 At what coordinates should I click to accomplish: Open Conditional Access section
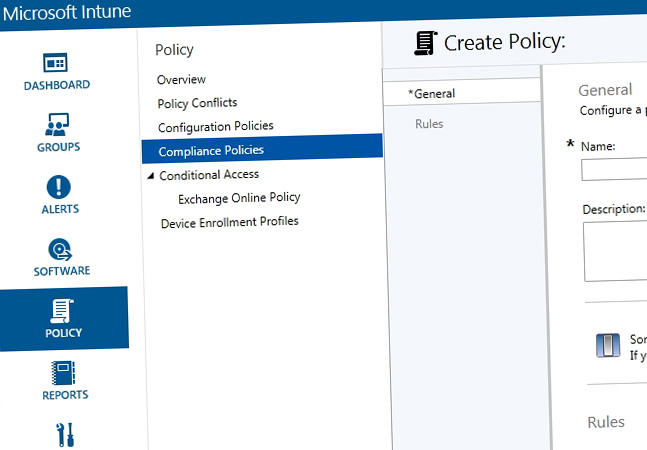(209, 175)
